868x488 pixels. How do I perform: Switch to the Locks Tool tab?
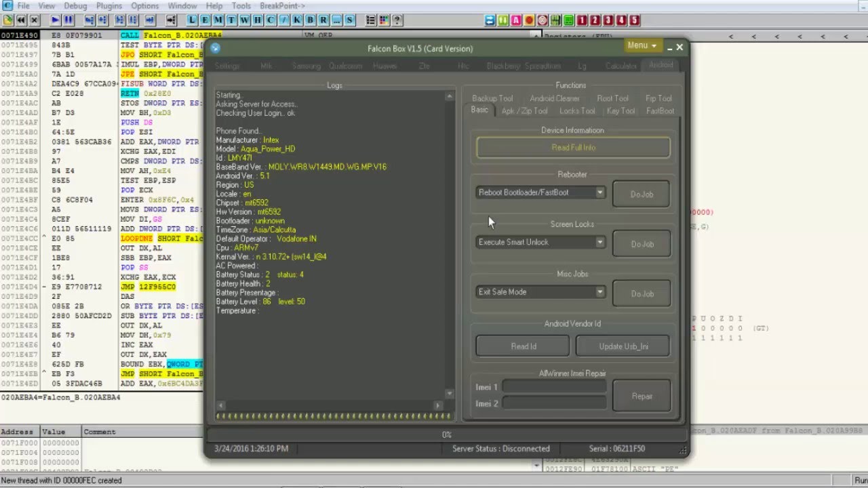point(577,110)
